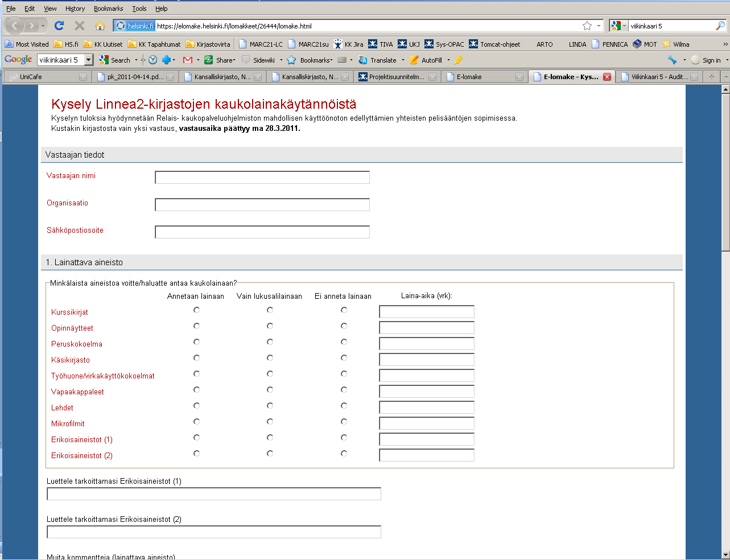Click the Sähköpostiosoite input field

pyautogui.click(x=262, y=232)
